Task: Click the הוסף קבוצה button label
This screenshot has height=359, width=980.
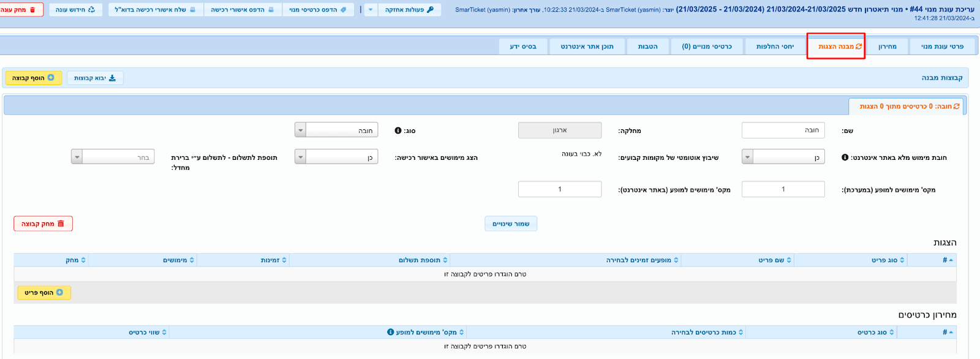Action: (28, 78)
